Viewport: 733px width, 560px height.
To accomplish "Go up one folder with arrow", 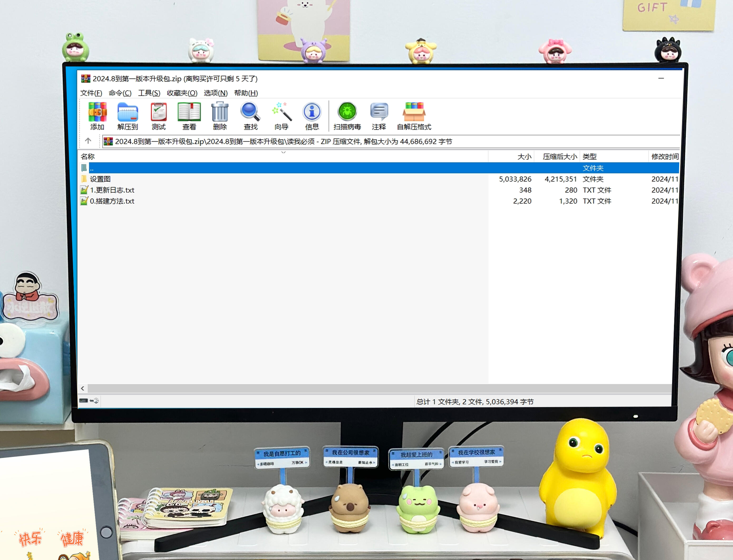I will click(x=88, y=141).
